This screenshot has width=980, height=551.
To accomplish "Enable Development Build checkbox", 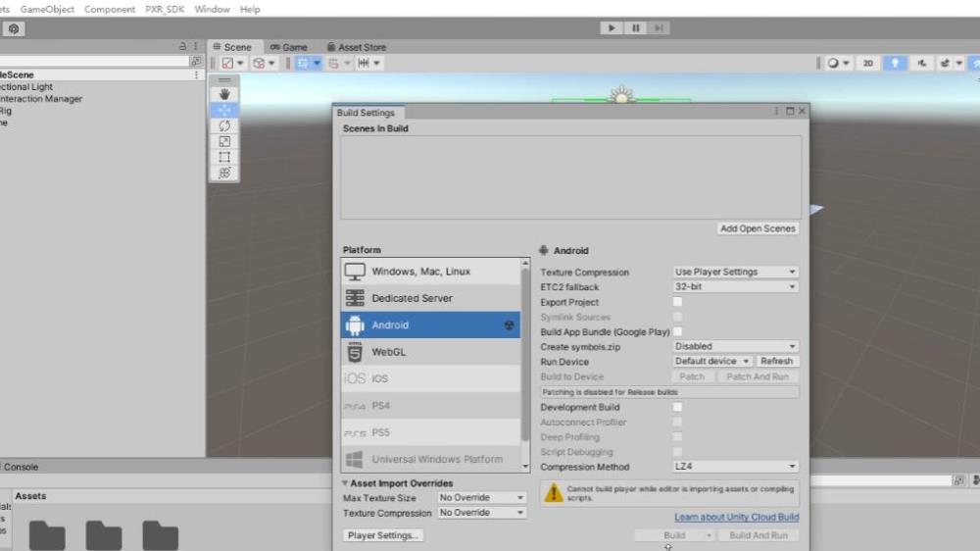I will click(x=677, y=407).
